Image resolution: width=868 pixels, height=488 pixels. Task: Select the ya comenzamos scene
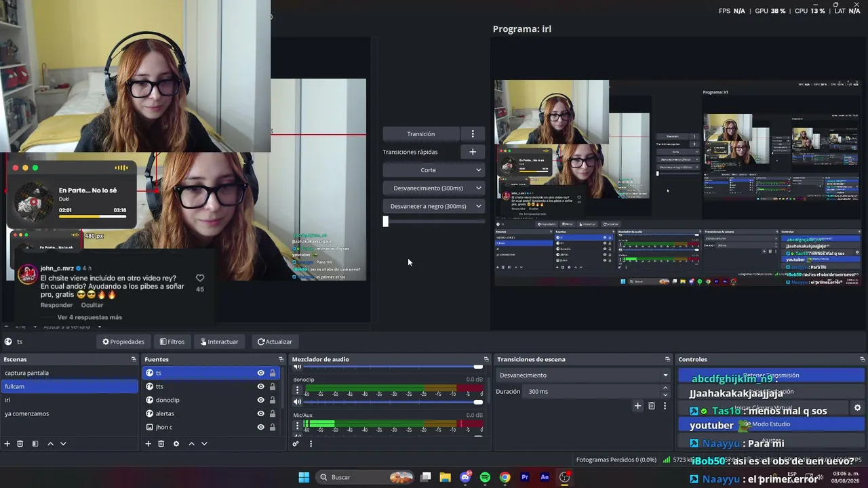click(69, 413)
